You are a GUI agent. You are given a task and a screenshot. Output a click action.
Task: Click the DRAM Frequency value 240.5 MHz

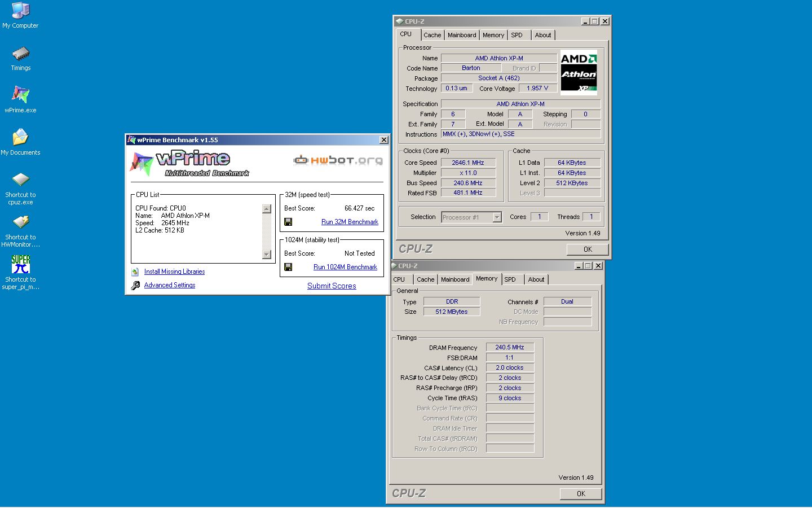tap(510, 347)
